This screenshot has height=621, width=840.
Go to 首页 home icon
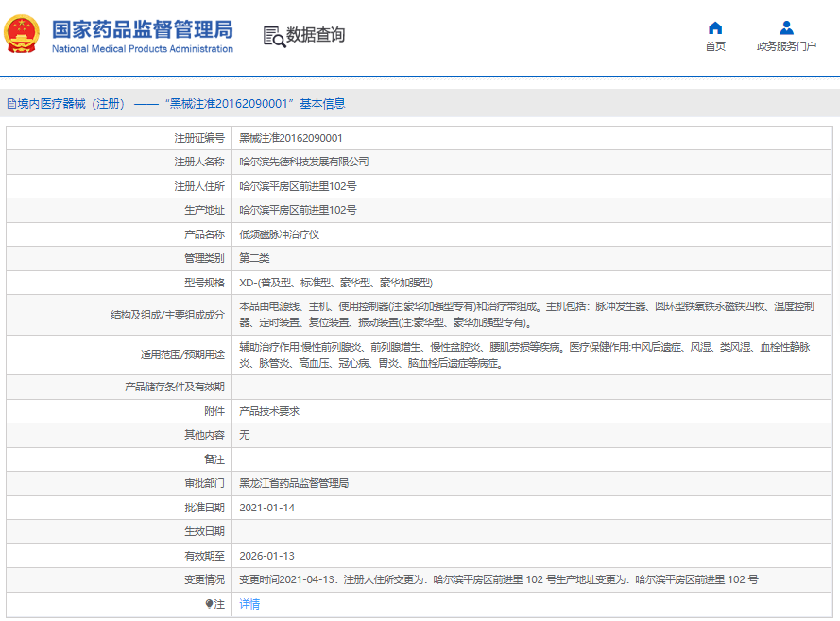[x=714, y=27]
